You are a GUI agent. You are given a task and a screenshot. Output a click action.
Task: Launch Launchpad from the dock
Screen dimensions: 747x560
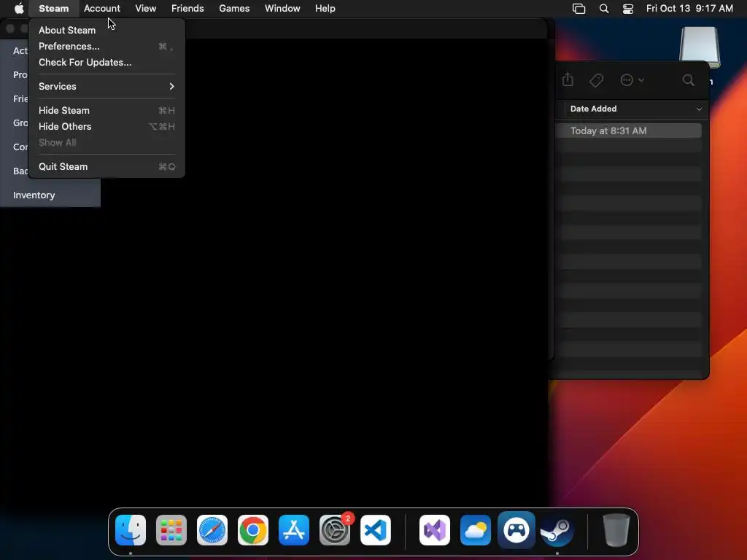(171, 530)
